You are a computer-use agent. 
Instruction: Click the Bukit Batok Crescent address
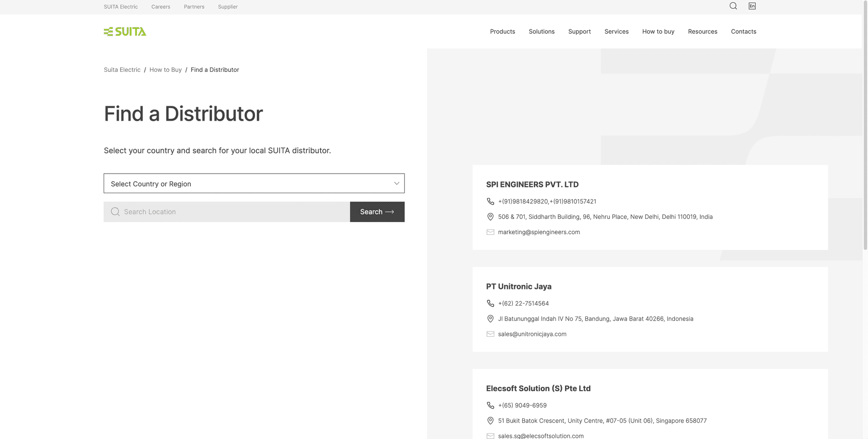602,421
